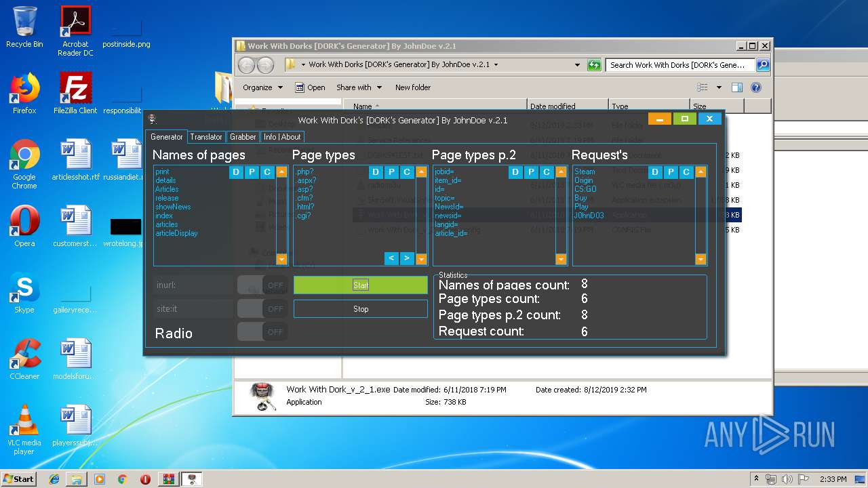Open Google Chrome desktop shortcut
Image resolution: width=868 pixels, height=488 pixels.
(24, 165)
